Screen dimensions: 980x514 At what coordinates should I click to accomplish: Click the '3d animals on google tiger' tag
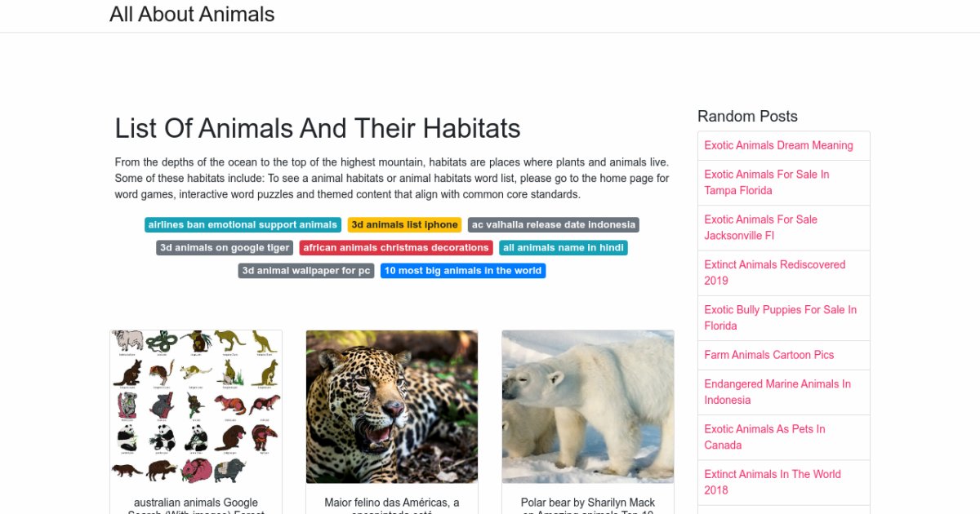coord(225,247)
